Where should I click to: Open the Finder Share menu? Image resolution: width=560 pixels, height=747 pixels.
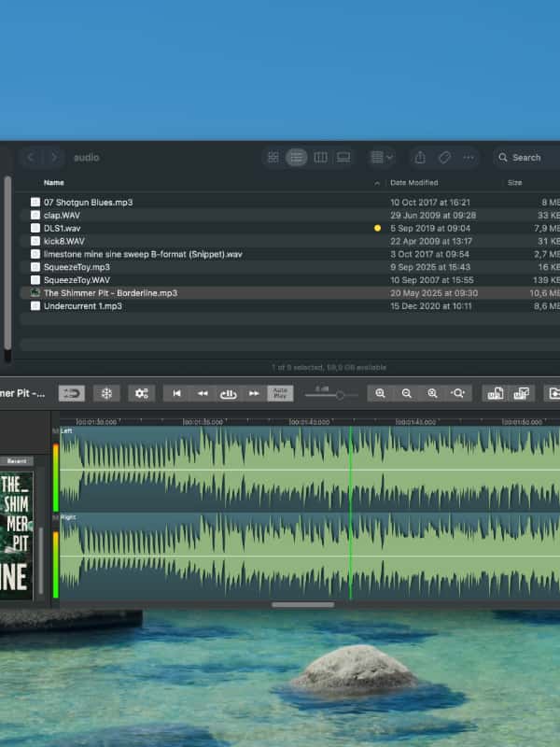point(420,158)
